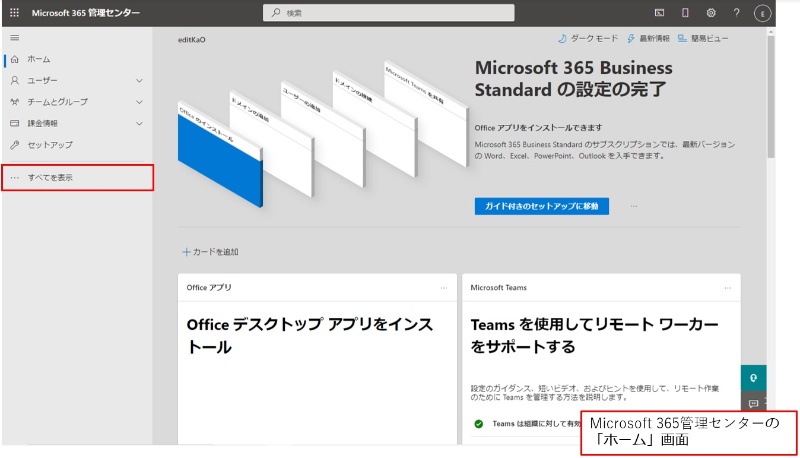Open ellipsis next to setup button

pos(634,206)
